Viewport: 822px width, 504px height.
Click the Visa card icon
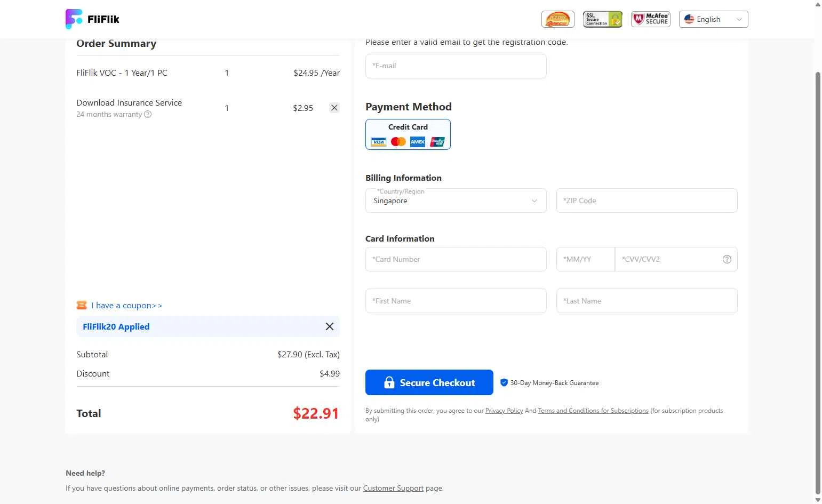coord(379,142)
